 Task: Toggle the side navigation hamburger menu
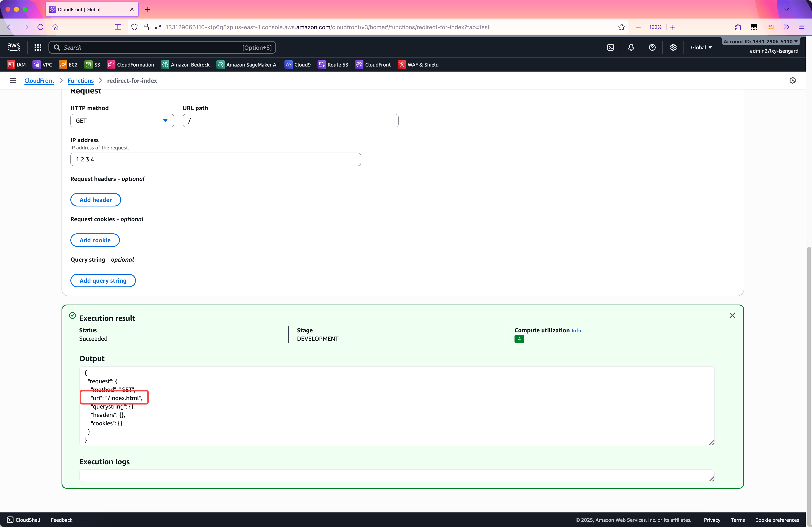pos(13,80)
